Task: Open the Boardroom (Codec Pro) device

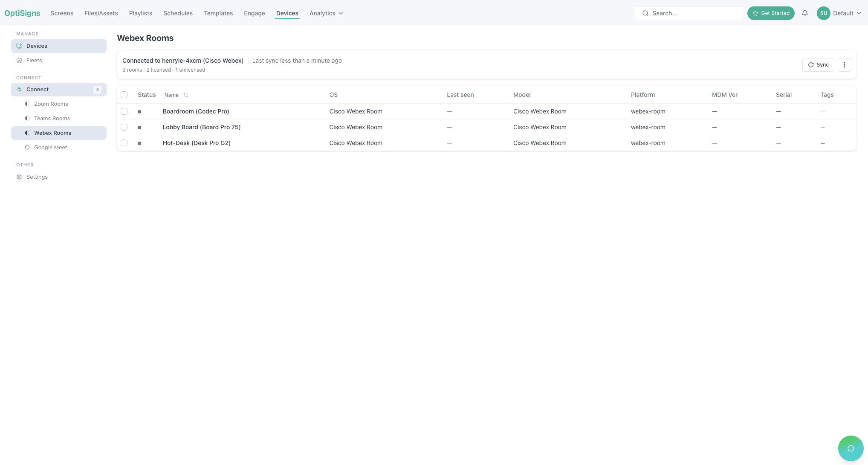Action: [x=196, y=111]
